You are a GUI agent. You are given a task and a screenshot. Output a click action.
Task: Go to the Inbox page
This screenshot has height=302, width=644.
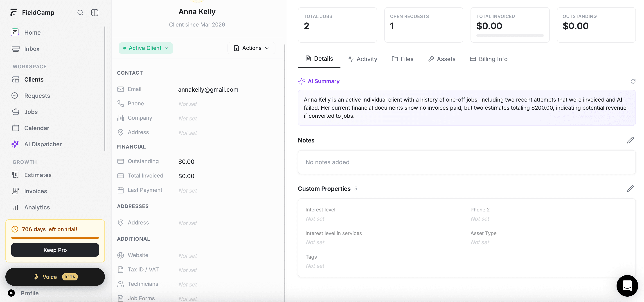pyautogui.click(x=32, y=49)
